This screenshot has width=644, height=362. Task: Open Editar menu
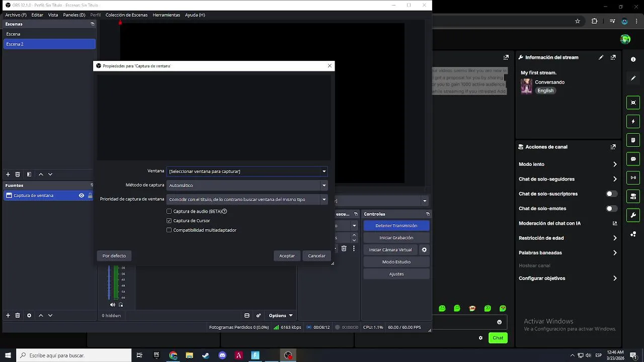click(x=37, y=15)
